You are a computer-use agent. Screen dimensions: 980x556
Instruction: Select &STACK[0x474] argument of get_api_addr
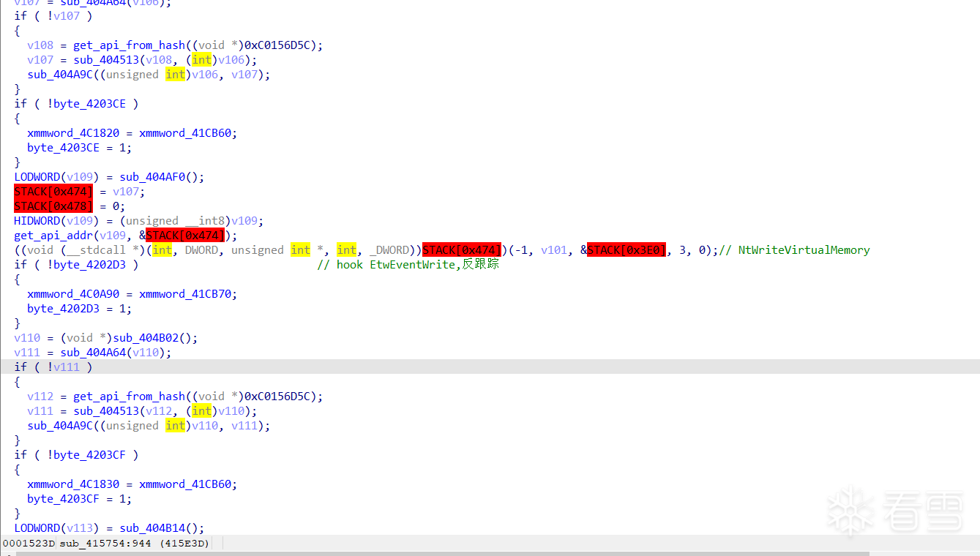[182, 235]
